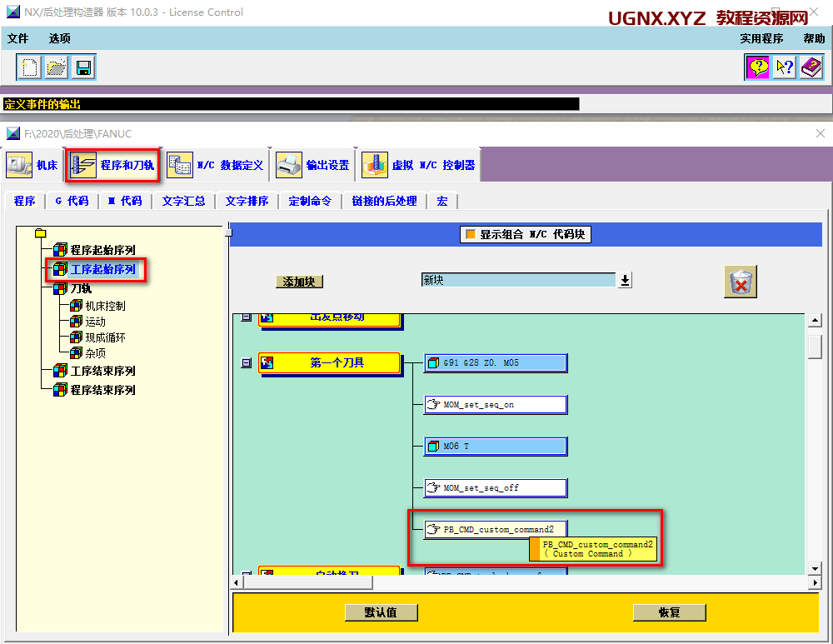This screenshot has width=833, height=644.
Task: Click the 添加块 button
Action: click(x=298, y=282)
